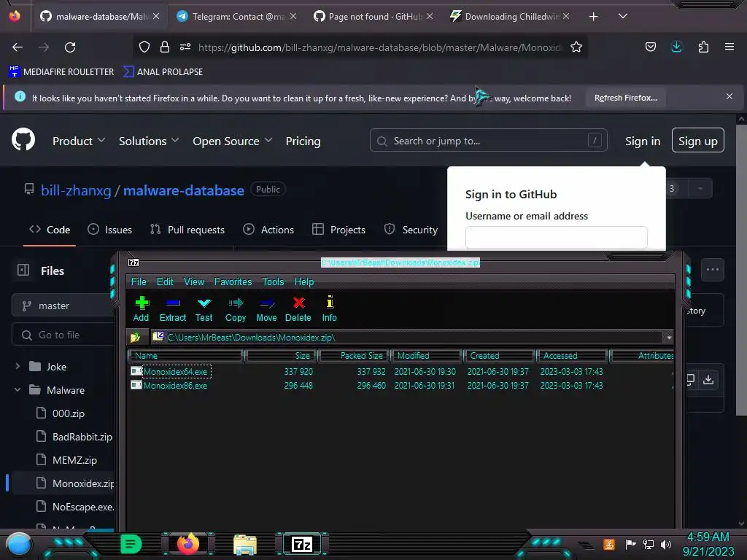The height and width of the screenshot is (560, 747).
Task: Click the Add button in 7-Zip toolbar
Action: point(142,308)
